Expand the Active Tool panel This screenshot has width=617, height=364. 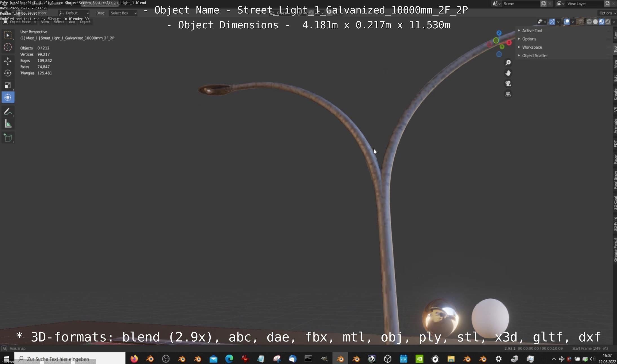tap(532, 30)
